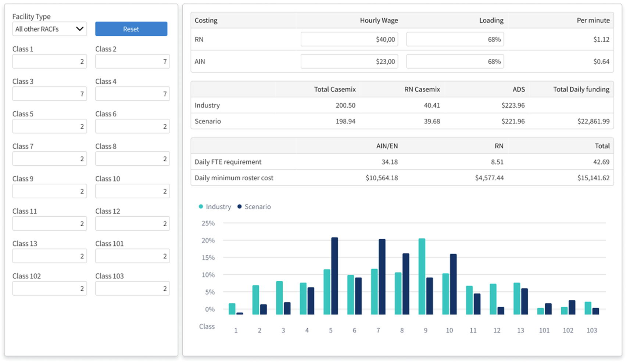Viewport: 630px width, 364px height.
Task: Select the Class 10 input field
Action: tap(132, 191)
